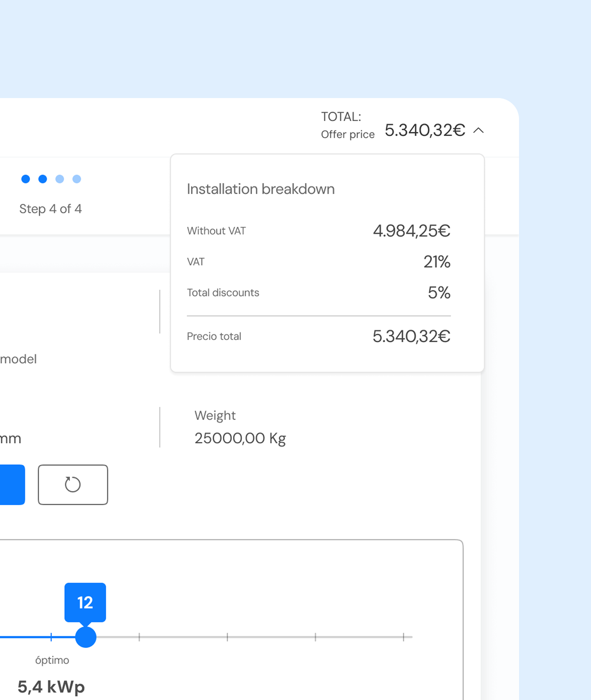This screenshot has width=591, height=700.
Task: Collapse the total price chevron
Action: click(479, 130)
